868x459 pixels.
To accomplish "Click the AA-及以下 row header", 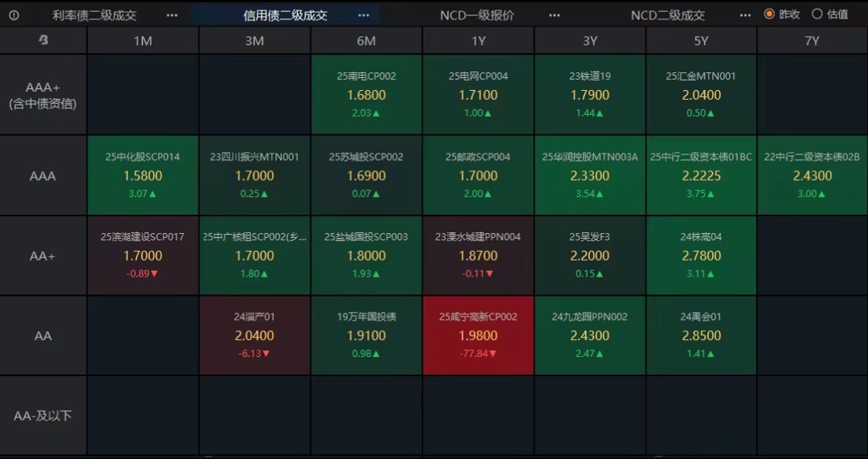I will pos(43,416).
